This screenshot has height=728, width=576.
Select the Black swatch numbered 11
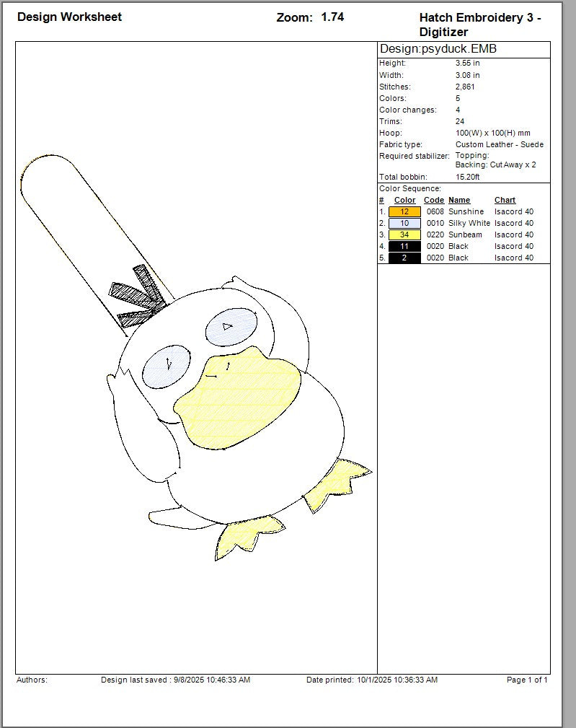coord(404,246)
